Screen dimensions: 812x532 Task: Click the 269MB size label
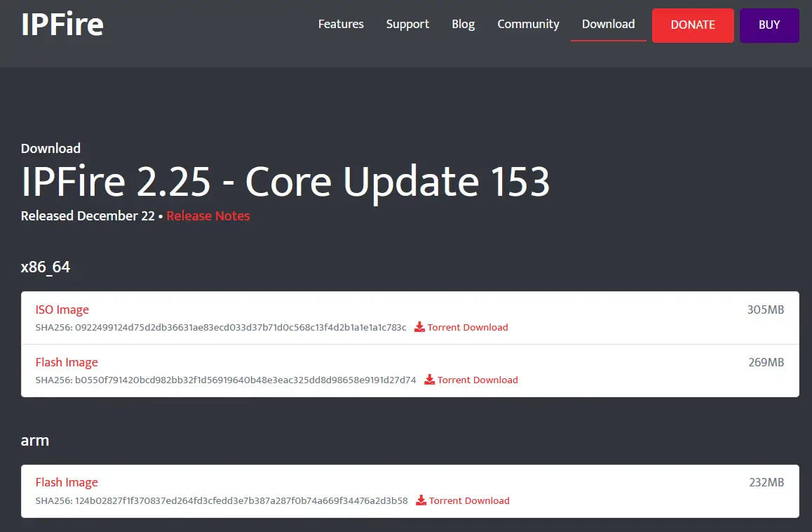point(766,362)
